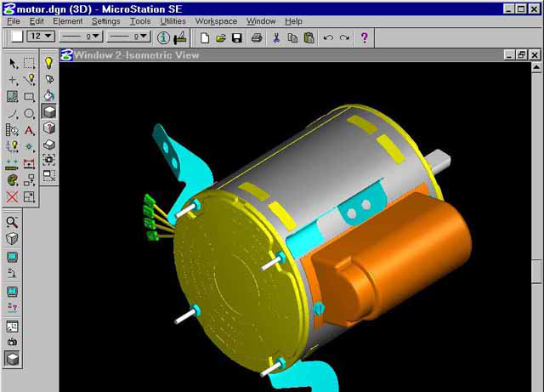Choose the dashed-rectangle Fence tool

[29, 64]
